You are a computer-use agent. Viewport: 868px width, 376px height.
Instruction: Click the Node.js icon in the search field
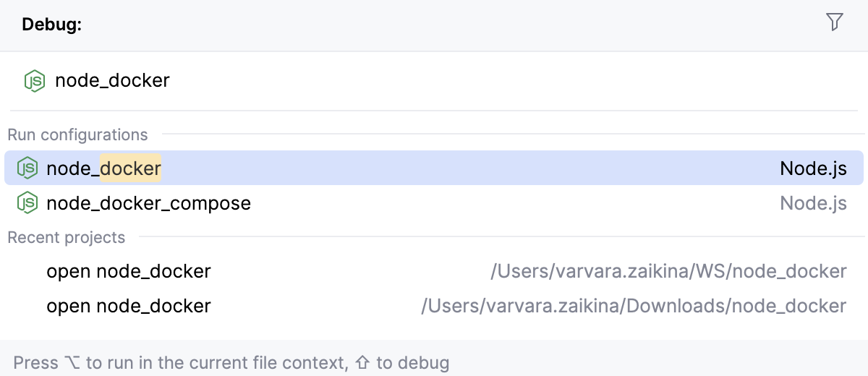coord(34,80)
